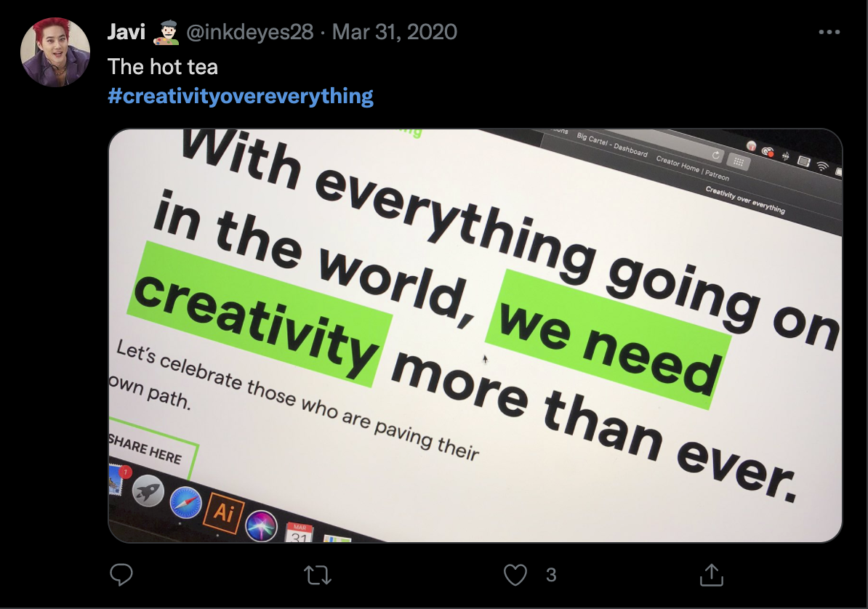
Task: Launch Siri from the dock
Action: pos(261,525)
